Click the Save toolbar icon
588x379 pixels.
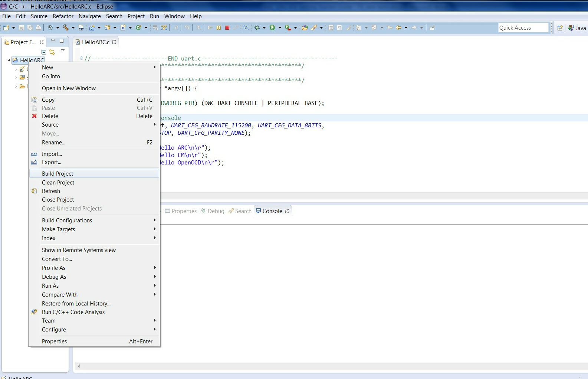click(21, 27)
